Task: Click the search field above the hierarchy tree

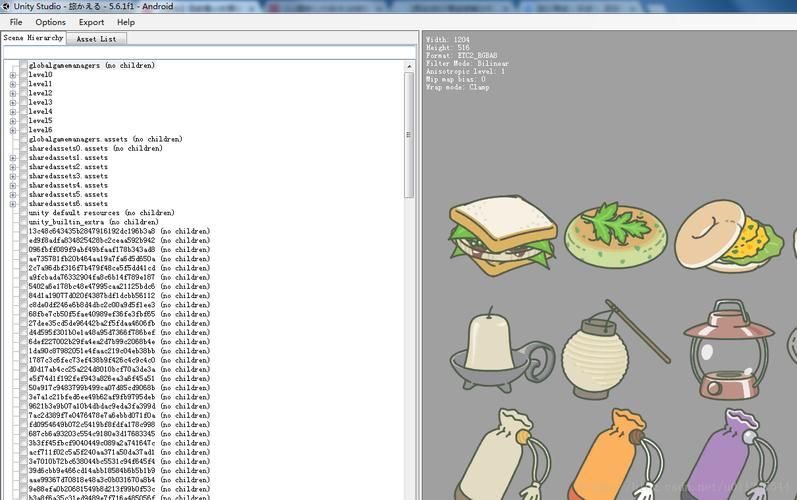Action: [209, 52]
